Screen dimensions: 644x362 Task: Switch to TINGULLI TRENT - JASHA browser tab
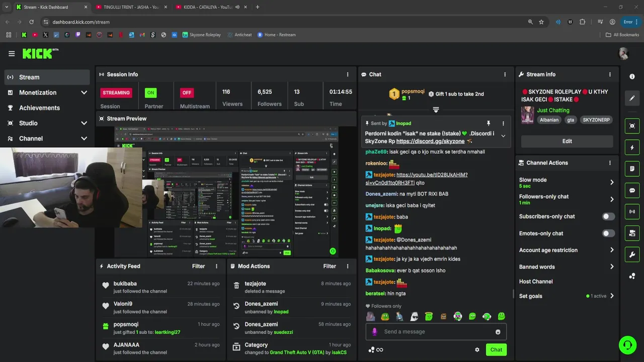coord(132,7)
